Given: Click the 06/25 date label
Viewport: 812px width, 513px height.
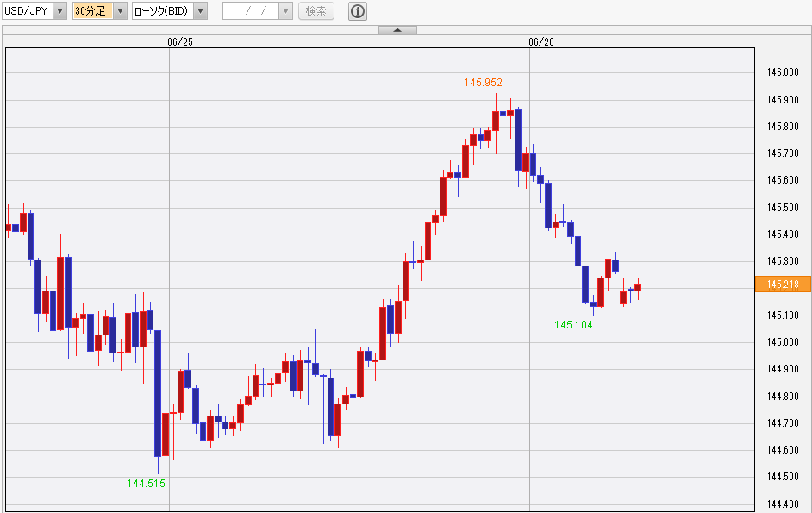Looking at the screenshot, I should point(180,42).
